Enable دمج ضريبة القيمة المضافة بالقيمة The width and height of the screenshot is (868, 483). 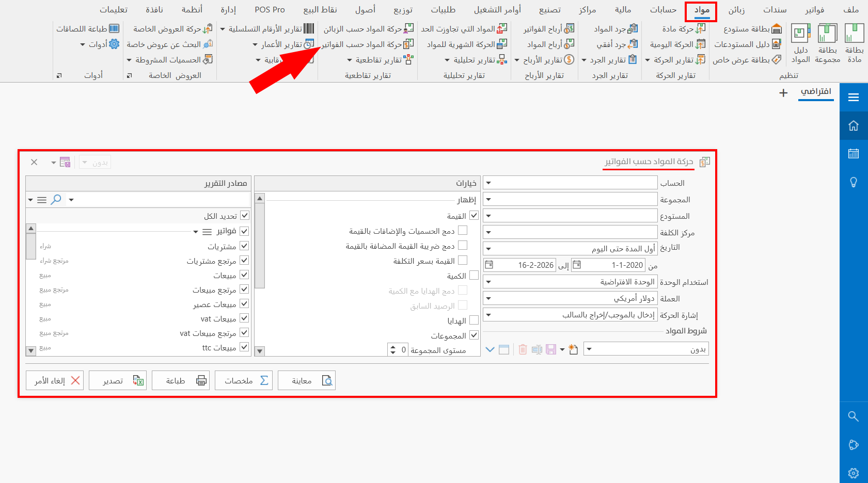point(463,245)
